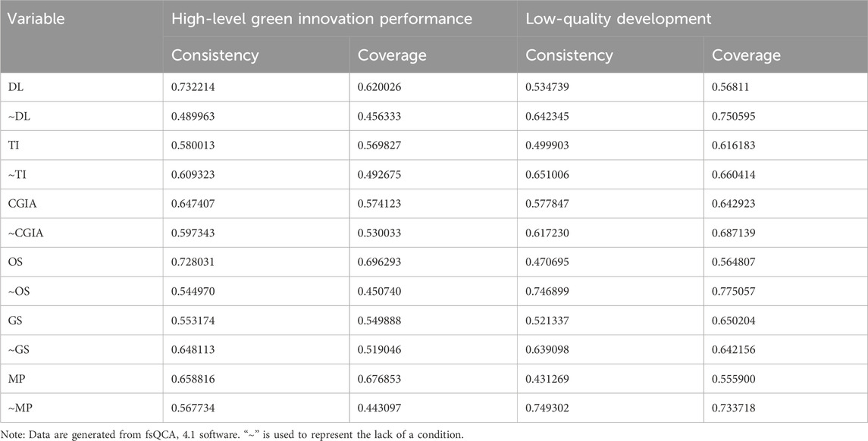Click the cell 0.519046

(x=380, y=350)
